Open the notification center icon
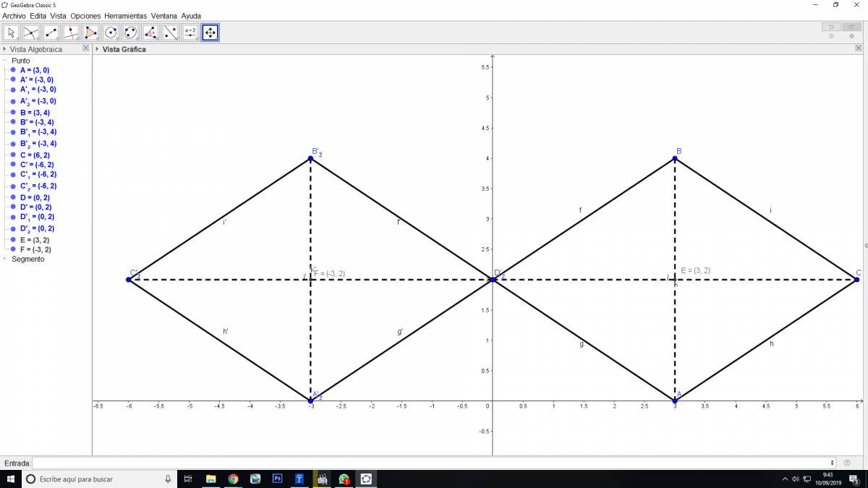Image resolution: width=868 pixels, height=488 pixels. 854,479
